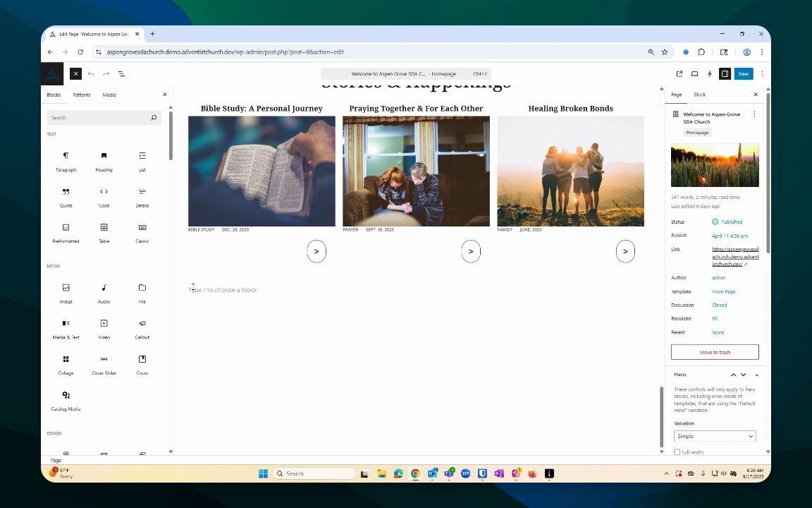Add a Table block
The width and height of the screenshot is (812, 508).
pos(104,231)
